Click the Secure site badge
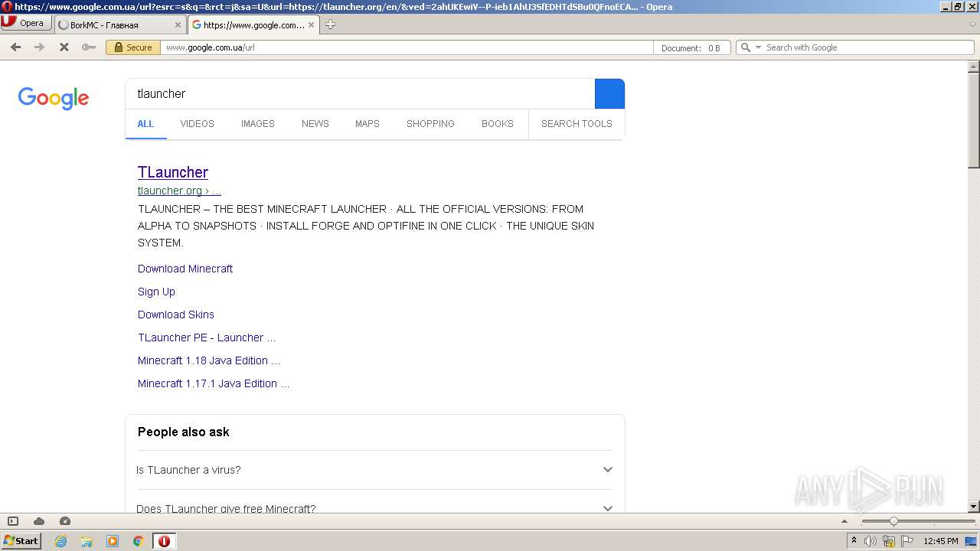This screenshot has width=980, height=551. (x=132, y=47)
